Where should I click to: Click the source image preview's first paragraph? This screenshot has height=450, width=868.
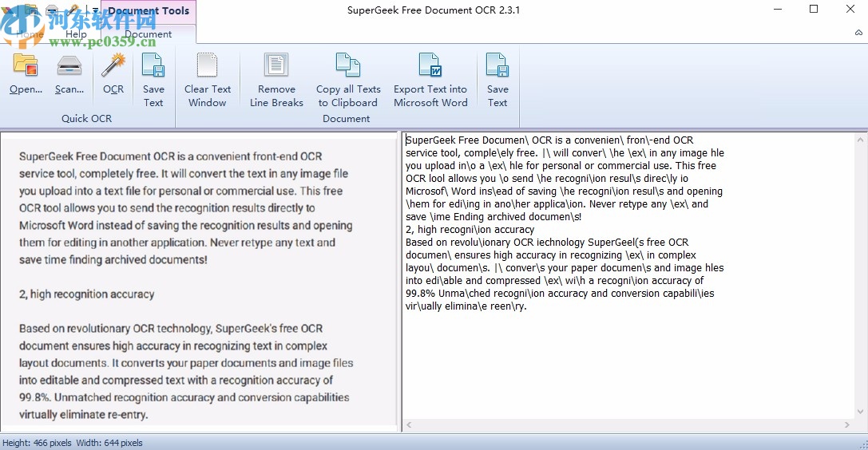coord(185,208)
